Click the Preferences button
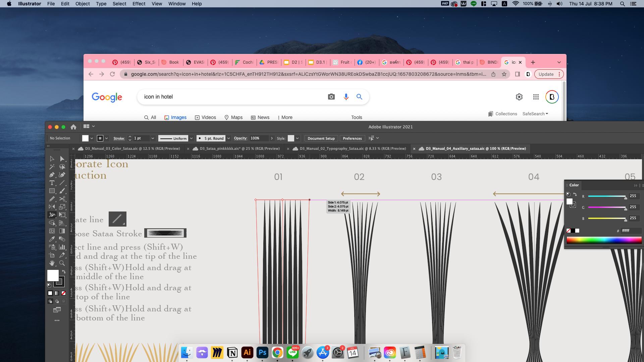Viewport: 644px width, 362px height. tap(352, 138)
